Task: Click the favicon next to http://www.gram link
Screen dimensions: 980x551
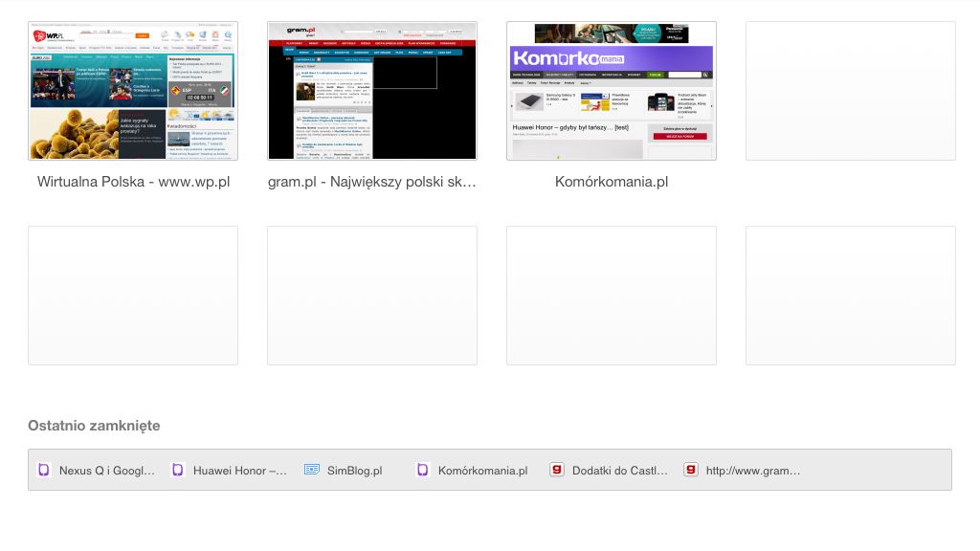Action: pyautogui.click(x=689, y=470)
